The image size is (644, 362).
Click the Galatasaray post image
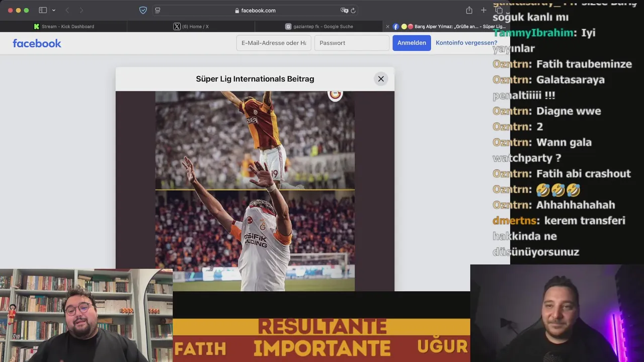click(x=255, y=191)
